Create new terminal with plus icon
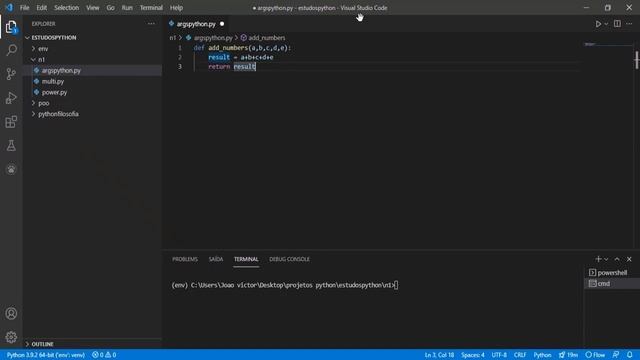 point(598,259)
